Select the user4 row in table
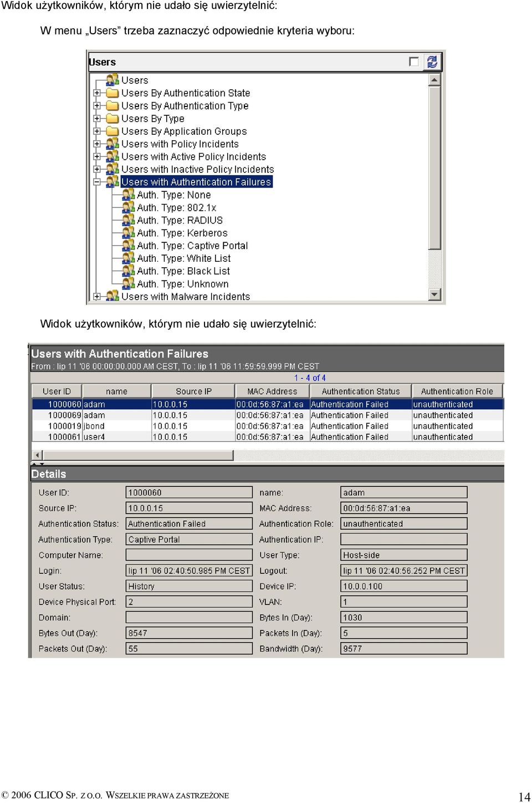The width and height of the screenshot is (532, 803). (268, 437)
